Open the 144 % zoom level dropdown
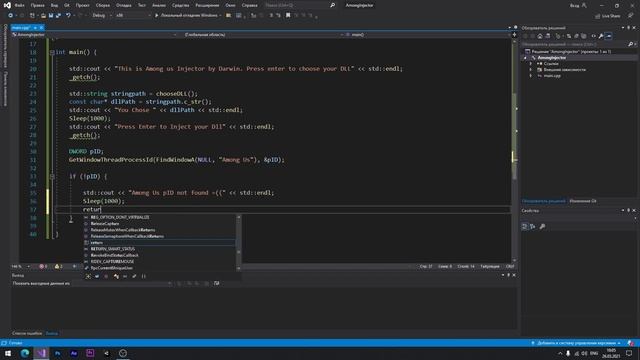640x360 pixels. [x=20, y=267]
